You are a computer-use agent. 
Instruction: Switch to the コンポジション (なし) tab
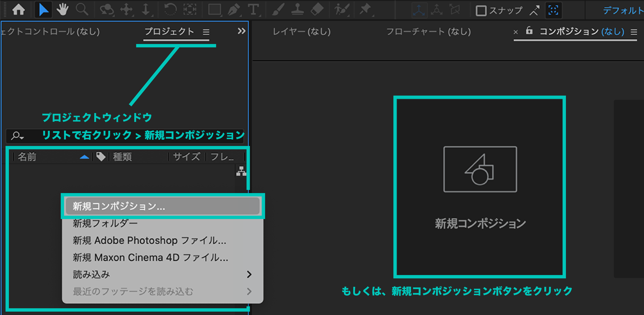tap(582, 32)
